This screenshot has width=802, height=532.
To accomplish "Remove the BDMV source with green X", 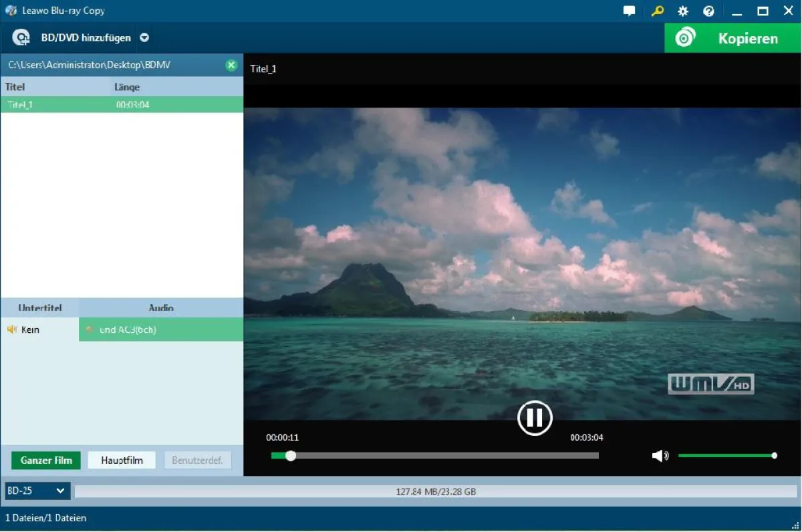I will click(x=231, y=65).
